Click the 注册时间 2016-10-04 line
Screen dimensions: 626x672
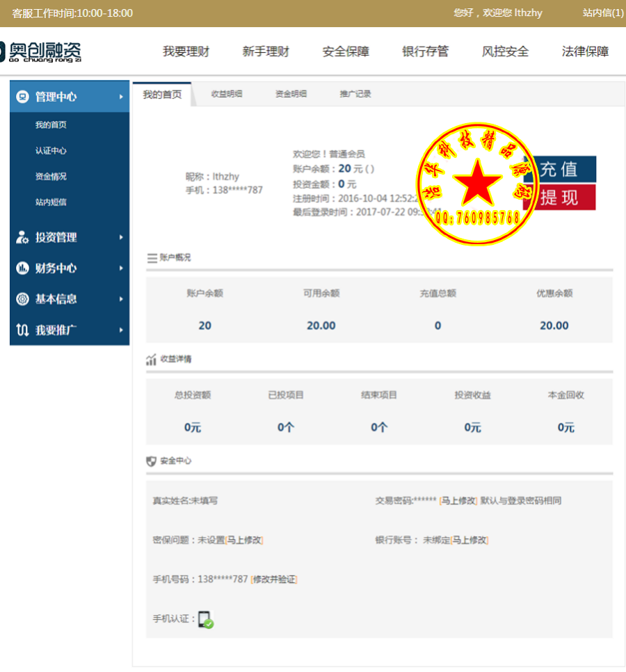(357, 198)
